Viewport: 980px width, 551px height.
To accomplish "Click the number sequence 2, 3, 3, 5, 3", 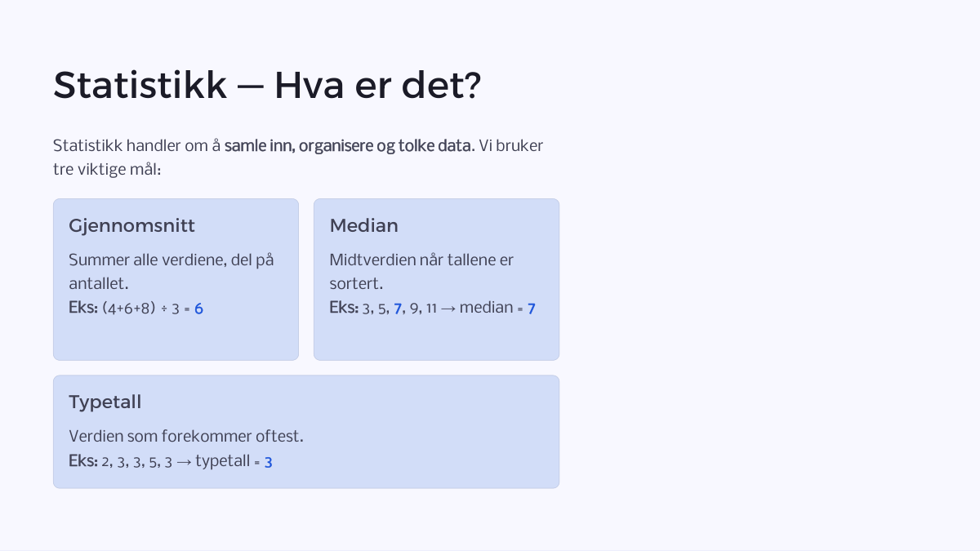I will [x=137, y=462].
